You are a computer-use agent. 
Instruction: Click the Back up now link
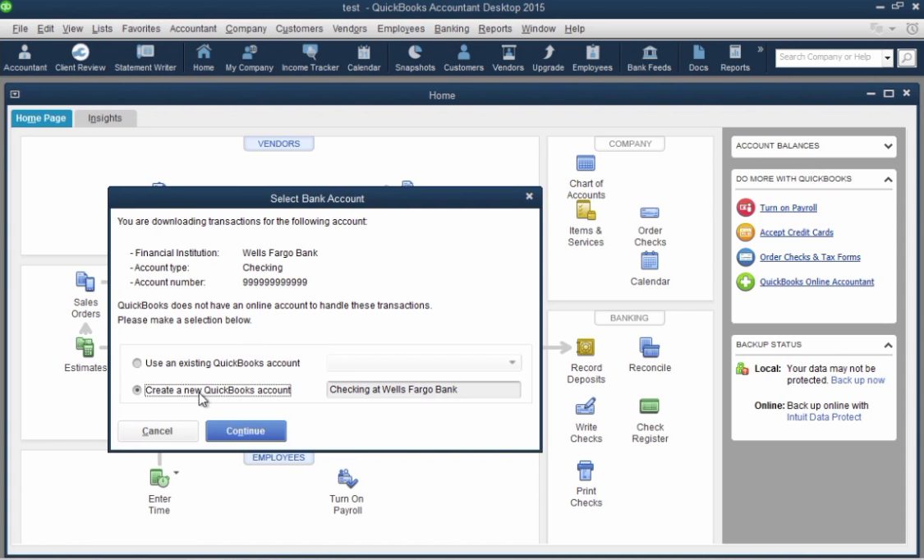point(857,380)
